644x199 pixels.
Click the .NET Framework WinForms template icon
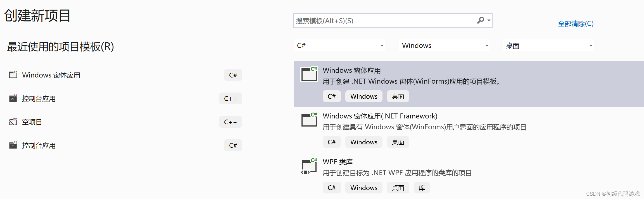pos(309,120)
